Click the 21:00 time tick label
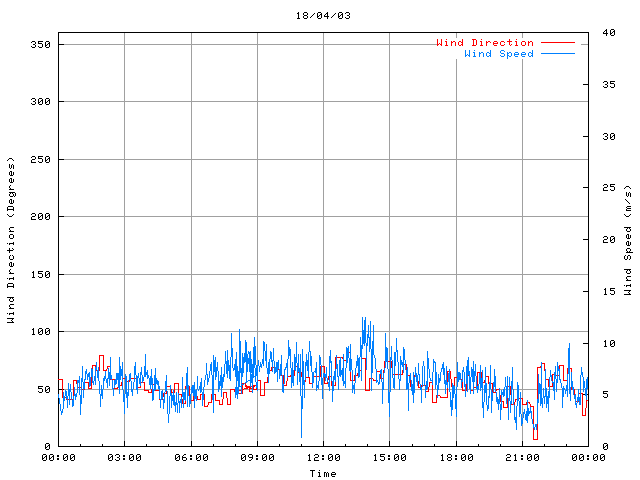 [x=522, y=458]
